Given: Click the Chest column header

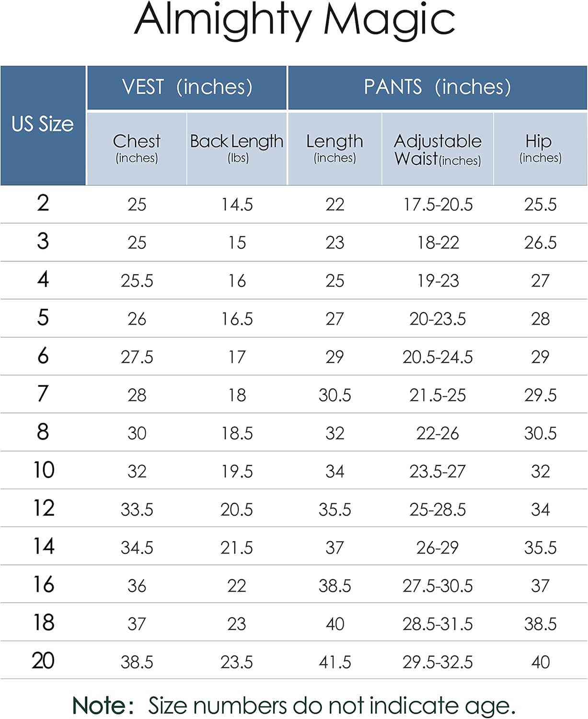Looking at the screenshot, I should coord(137,148).
